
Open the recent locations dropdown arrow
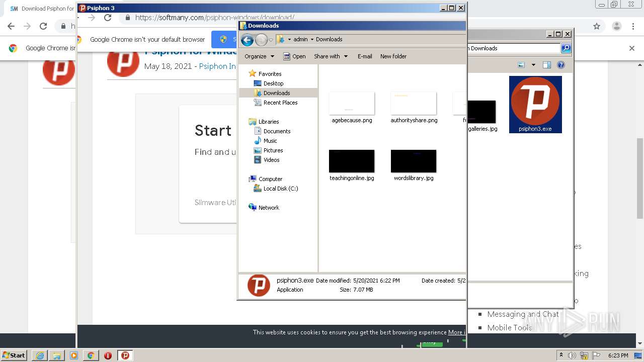[271, 40]
